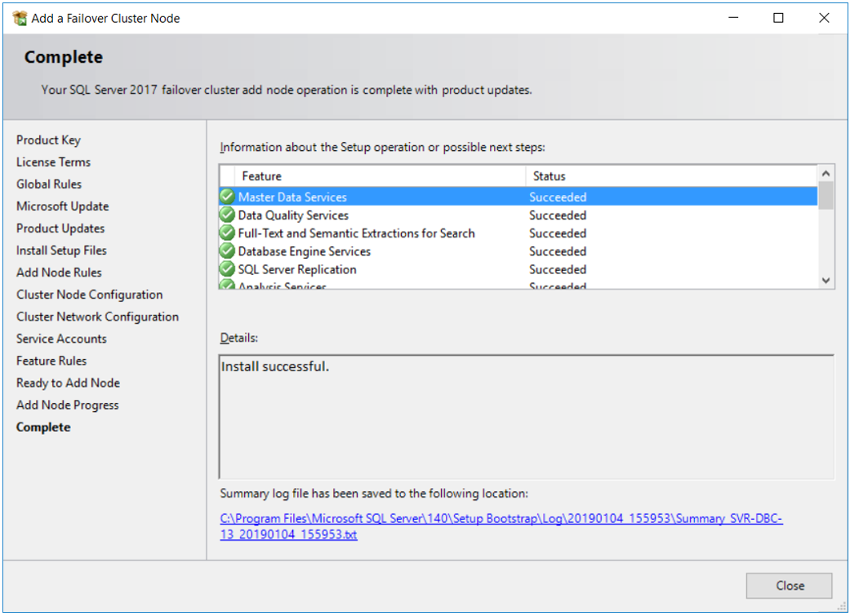850x616 pixels.
Task: Select the Data Quality Services row
Action: click(518, 215)
